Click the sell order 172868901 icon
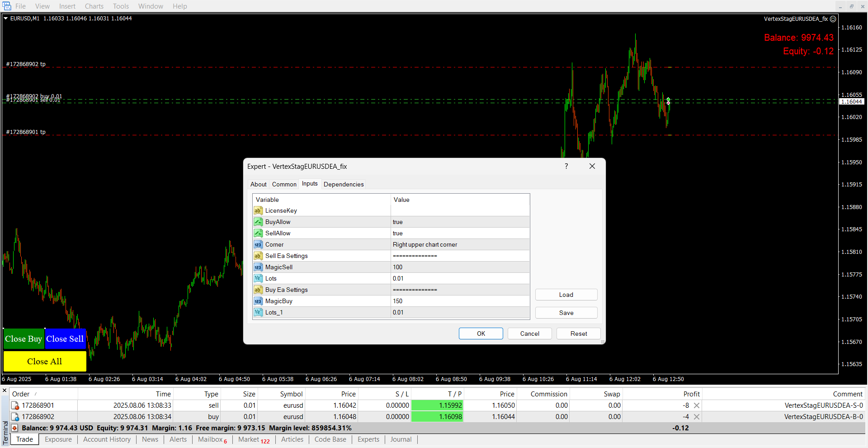This screenshot has width=868, height=448. 15,405
